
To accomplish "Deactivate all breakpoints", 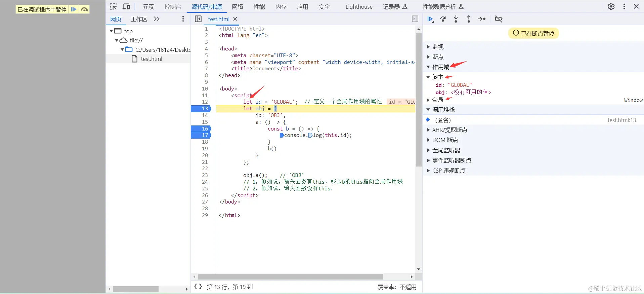I will click(499, 19).
